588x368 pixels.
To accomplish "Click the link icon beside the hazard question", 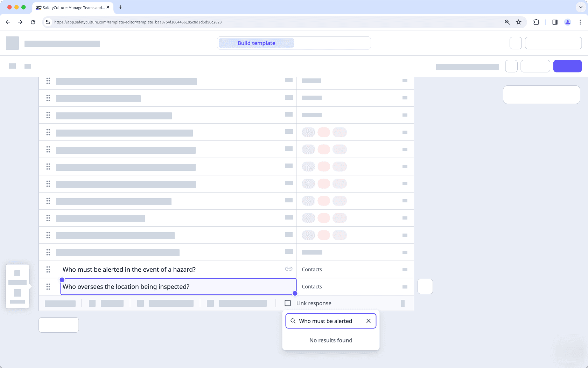I will click(289, 269).
